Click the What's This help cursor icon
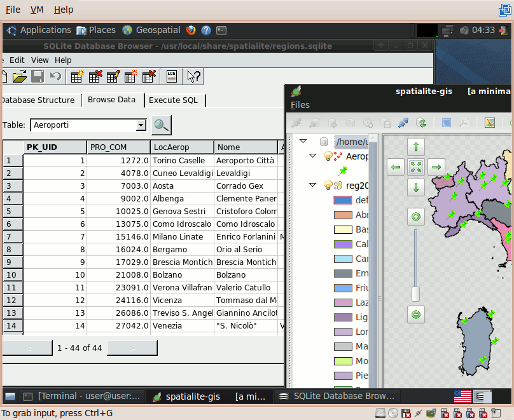Image resolution: width=514 pixels, height=420 pixels. 193,77
